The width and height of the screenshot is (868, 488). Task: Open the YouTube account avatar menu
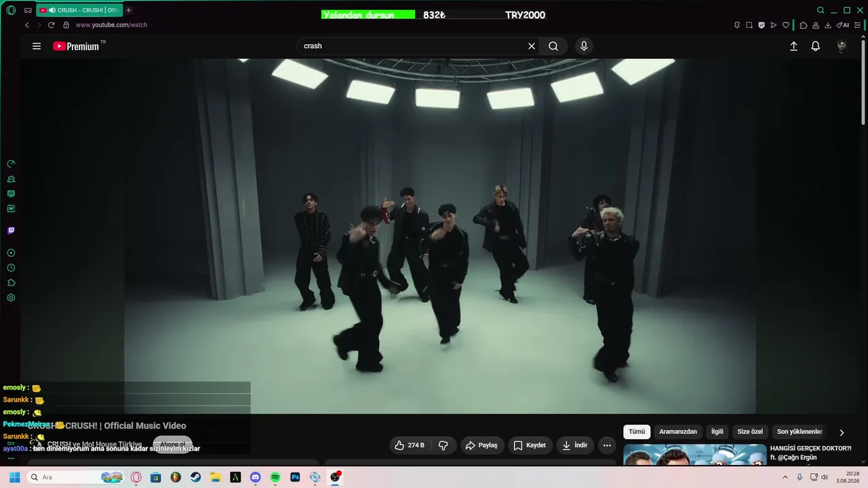click(x=842, y=46)
